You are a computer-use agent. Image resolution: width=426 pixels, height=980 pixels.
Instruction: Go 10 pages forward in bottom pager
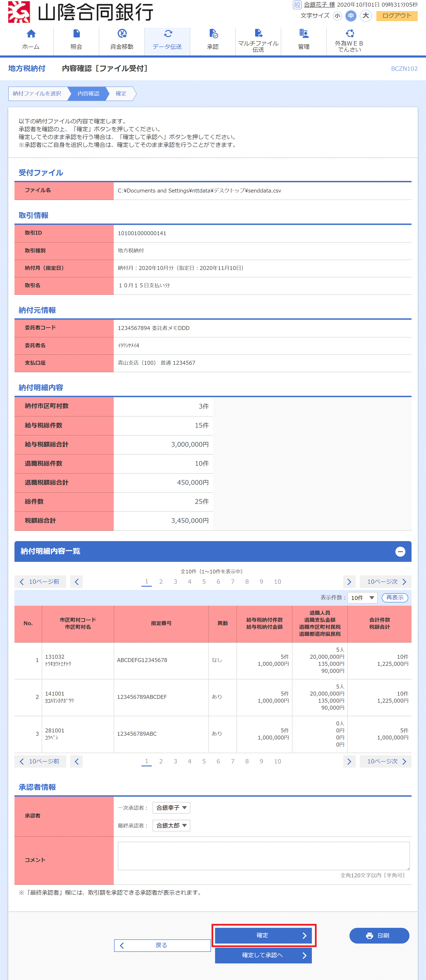pos(386,761)
